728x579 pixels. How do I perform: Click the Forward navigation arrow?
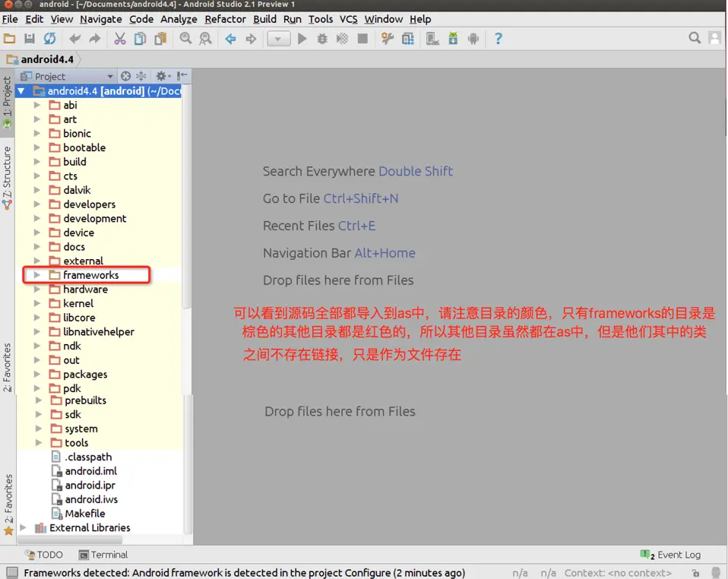[x=251, y=39]
